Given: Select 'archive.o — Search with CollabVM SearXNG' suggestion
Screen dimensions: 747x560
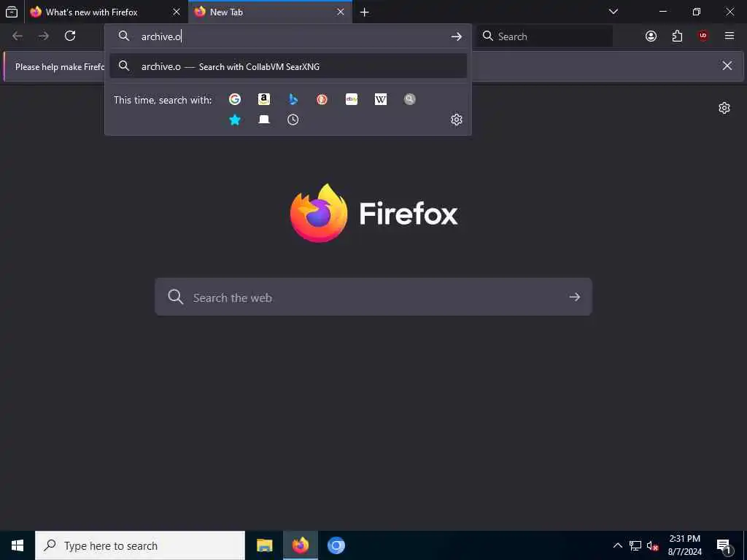Looking at the screenshot, I should point(287,66).
